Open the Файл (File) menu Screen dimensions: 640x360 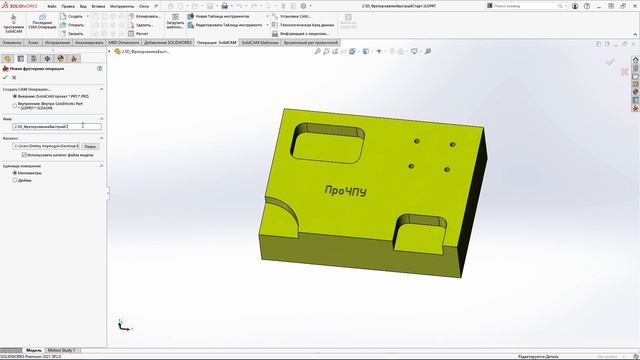pyautogui.click(x=52, y=7)
